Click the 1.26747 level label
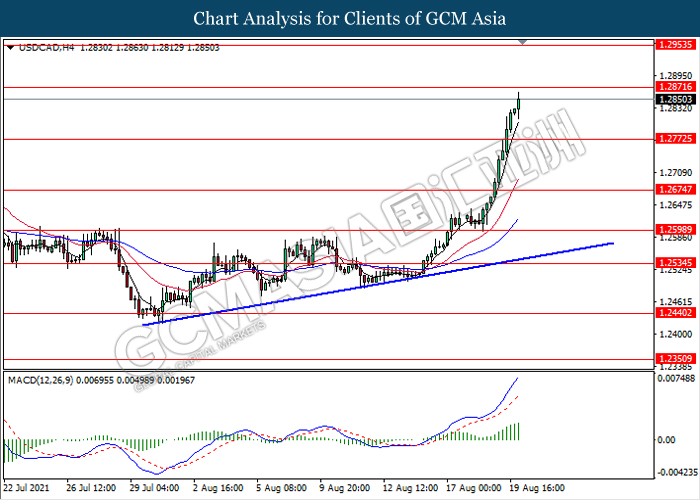The width and height of the screenshot is (700, 500). pyautogui.click(x=675, y=190)
